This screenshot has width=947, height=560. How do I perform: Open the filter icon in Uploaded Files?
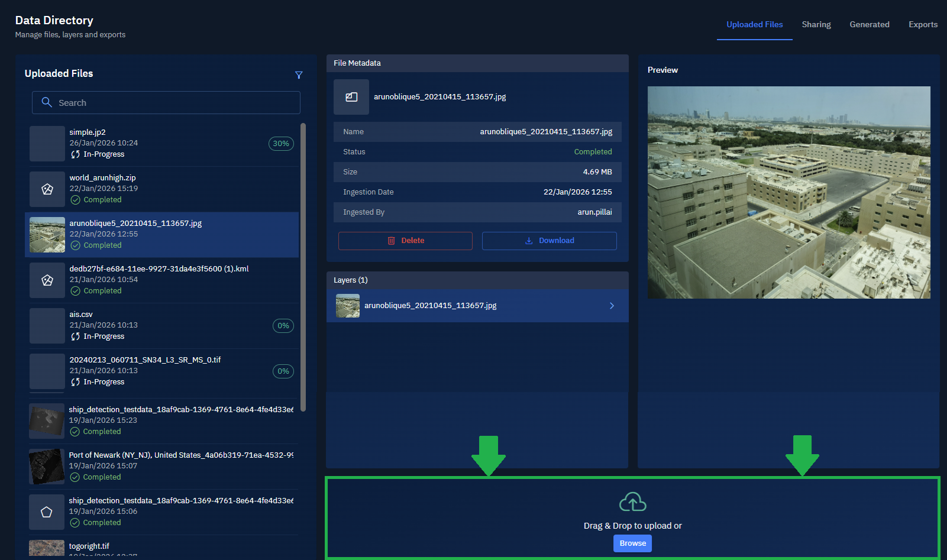coord(299,75)
